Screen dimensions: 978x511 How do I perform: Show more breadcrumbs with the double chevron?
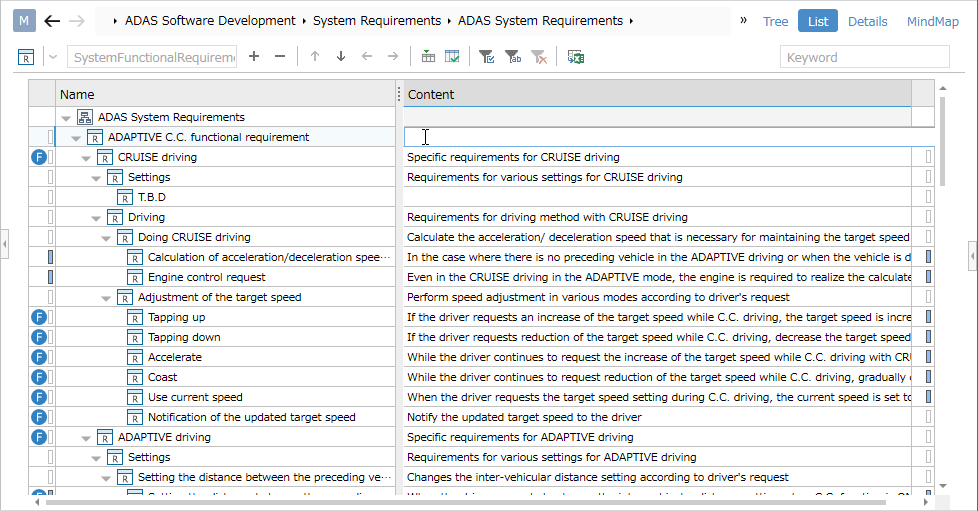pos(743,21)
